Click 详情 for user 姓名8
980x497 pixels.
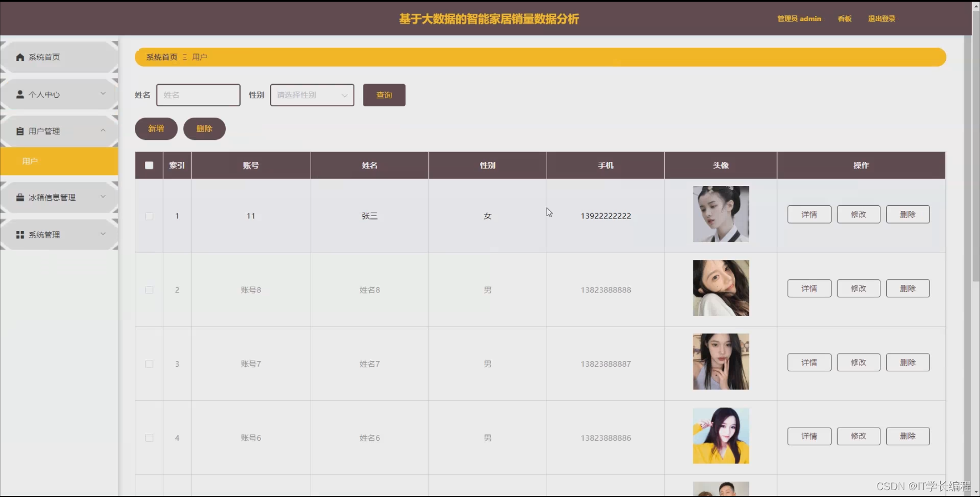[x=809, y=288]
